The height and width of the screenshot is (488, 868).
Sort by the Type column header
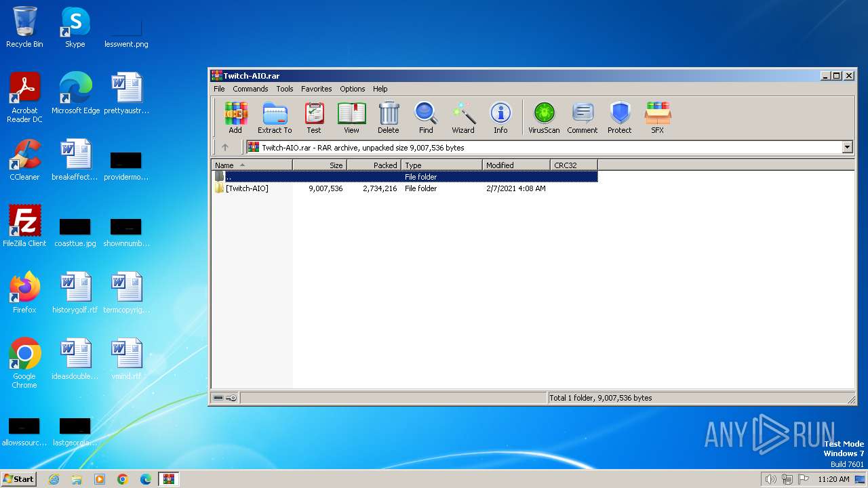tap(441, 165)
